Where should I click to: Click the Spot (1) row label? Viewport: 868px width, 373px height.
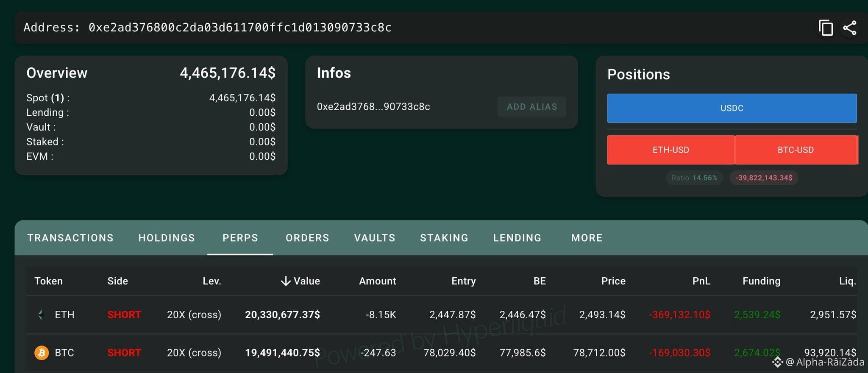(48, 98)
